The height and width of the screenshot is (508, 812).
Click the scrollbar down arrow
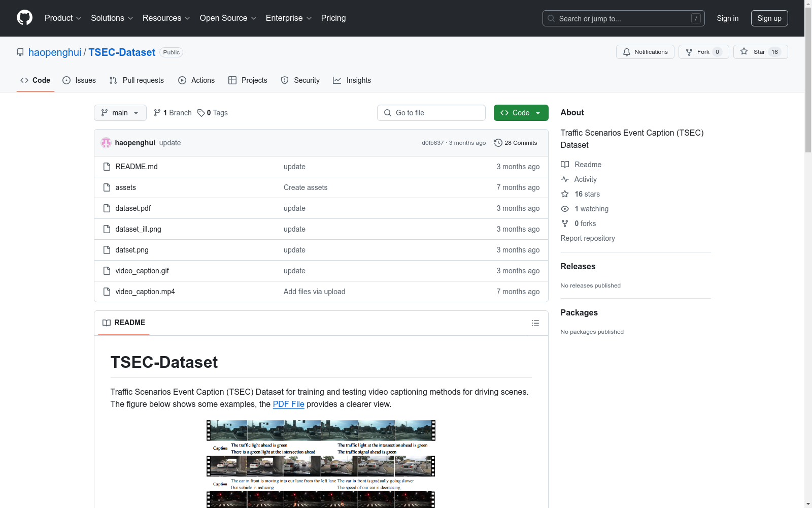click(x=808, y=504)
